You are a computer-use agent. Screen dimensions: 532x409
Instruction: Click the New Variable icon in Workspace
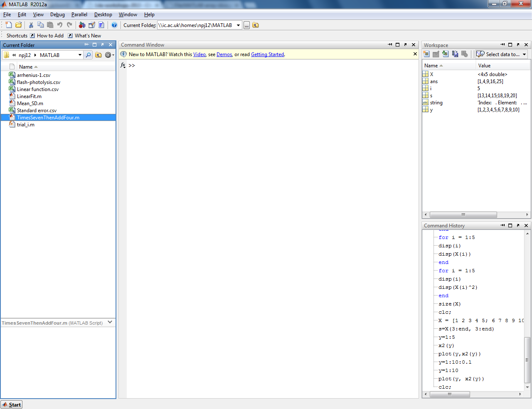coord(426,54)
